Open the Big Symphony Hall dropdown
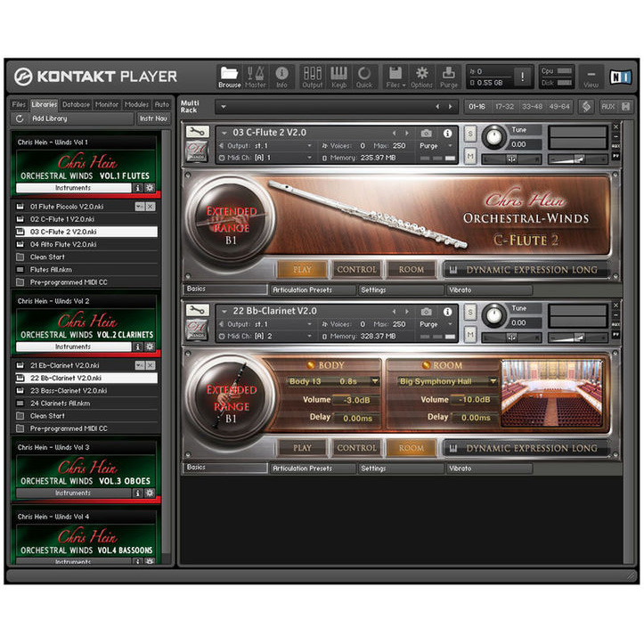Image resolution: width=644 pixels, height=644 pixels. (x=493, y=381)
